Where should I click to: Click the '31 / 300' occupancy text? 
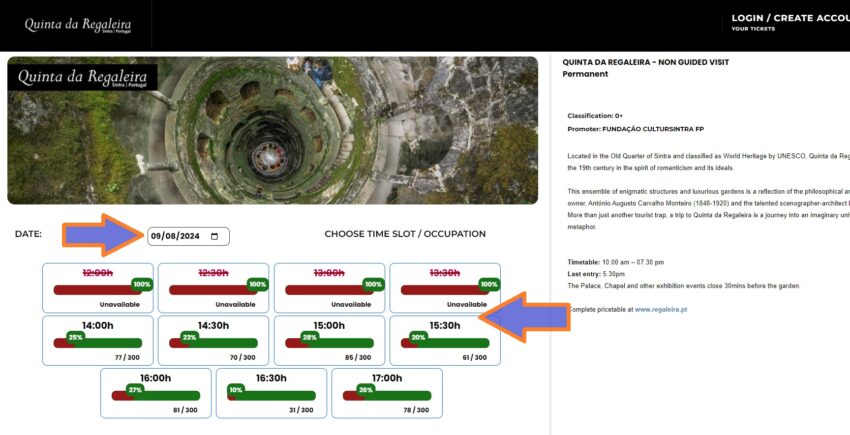click(301, 410)
